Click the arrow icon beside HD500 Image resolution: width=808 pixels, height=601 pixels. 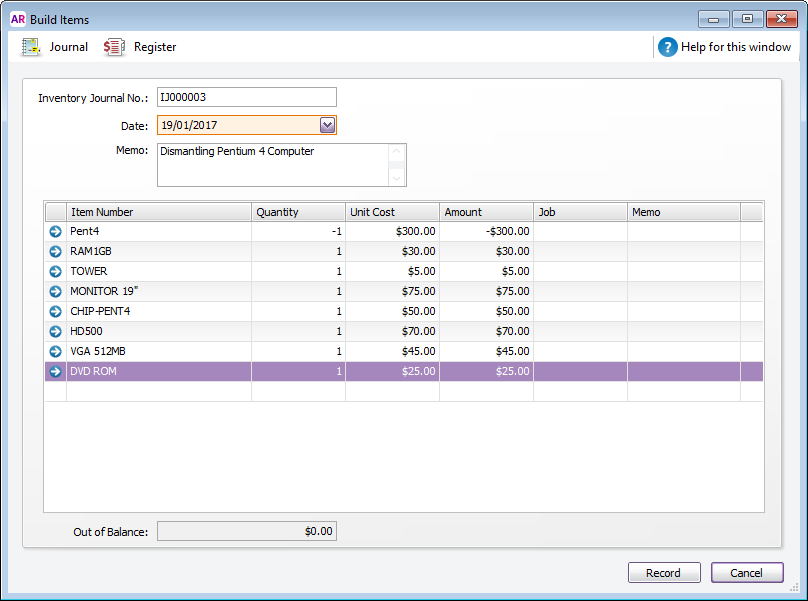pos(55,331)
